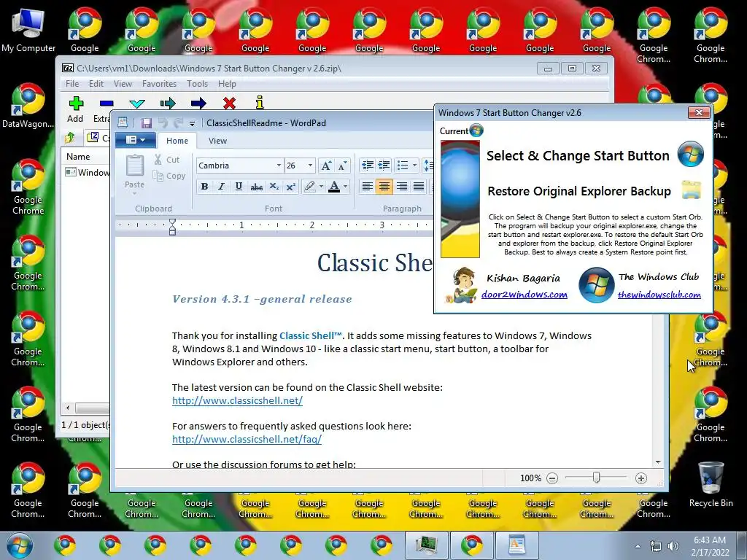
Task: Expand the bullet list style arrow
Action: 414,166
